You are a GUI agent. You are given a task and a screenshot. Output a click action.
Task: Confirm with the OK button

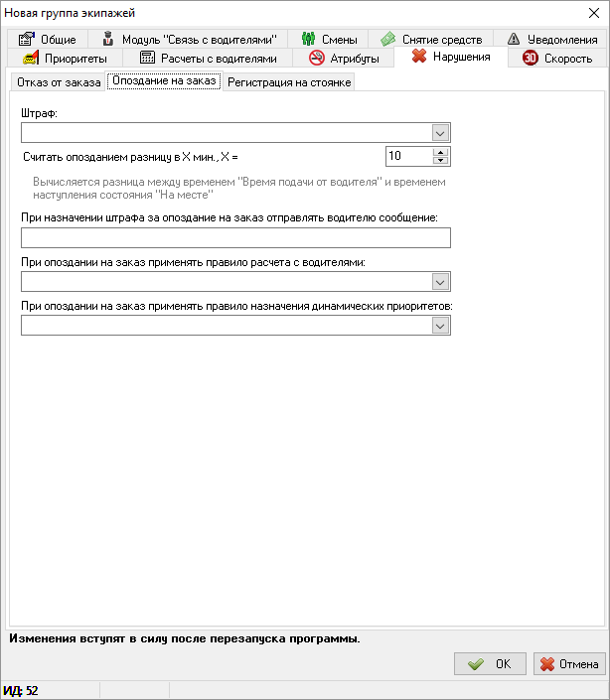click(490, 664)
